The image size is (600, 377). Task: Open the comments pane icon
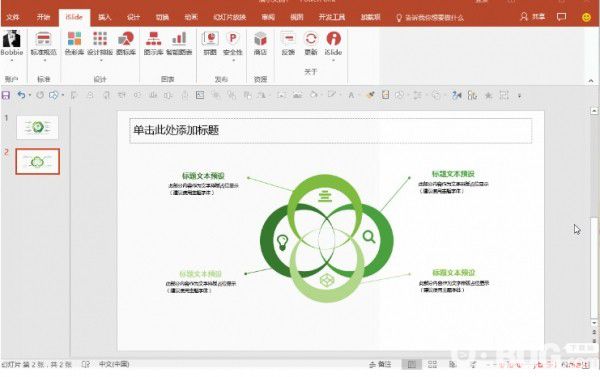[561, 17]
